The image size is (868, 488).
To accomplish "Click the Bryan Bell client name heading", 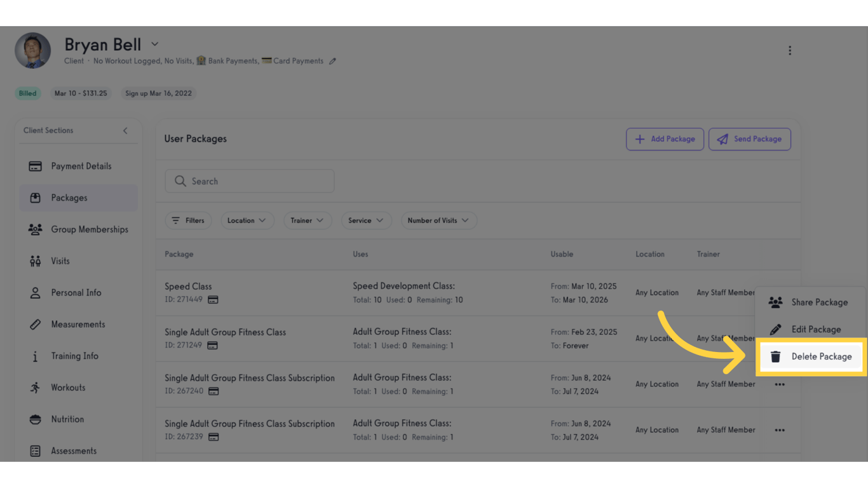I will 103,44.
